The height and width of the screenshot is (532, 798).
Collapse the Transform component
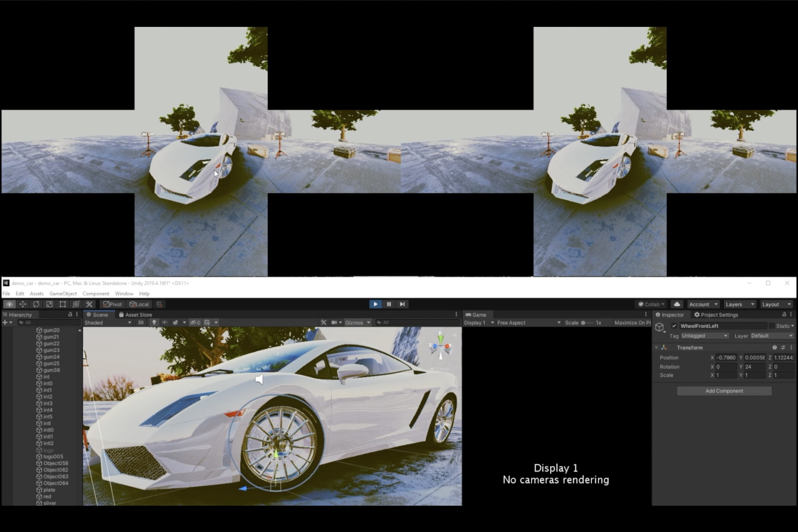[656, 348]
